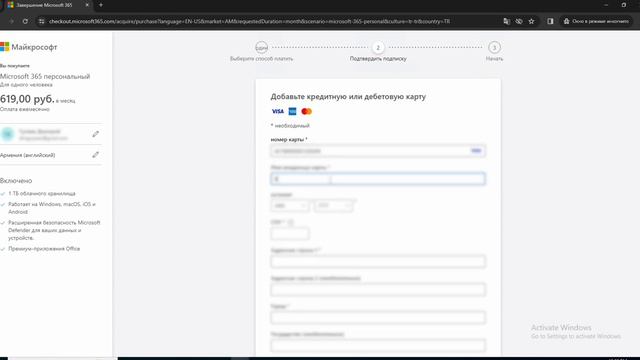Focus the CVV input box
This screenshot has width=640, height=360.
(290, 234)
